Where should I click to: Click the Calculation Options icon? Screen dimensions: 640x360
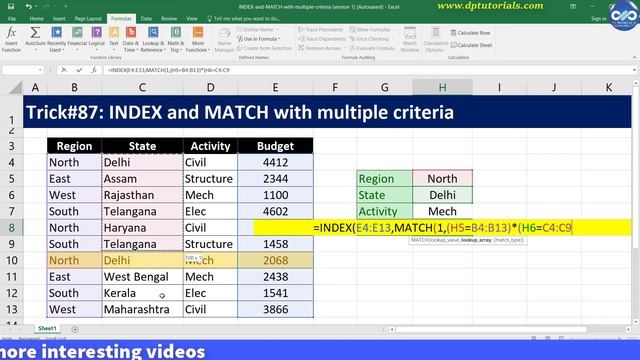click(x=436, y=33)
